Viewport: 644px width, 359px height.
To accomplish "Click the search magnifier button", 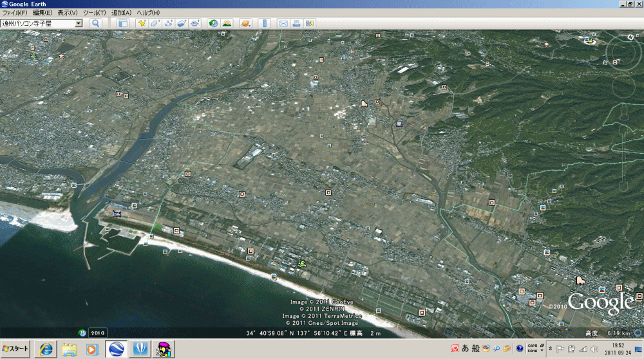I will (x=96, y=23).
